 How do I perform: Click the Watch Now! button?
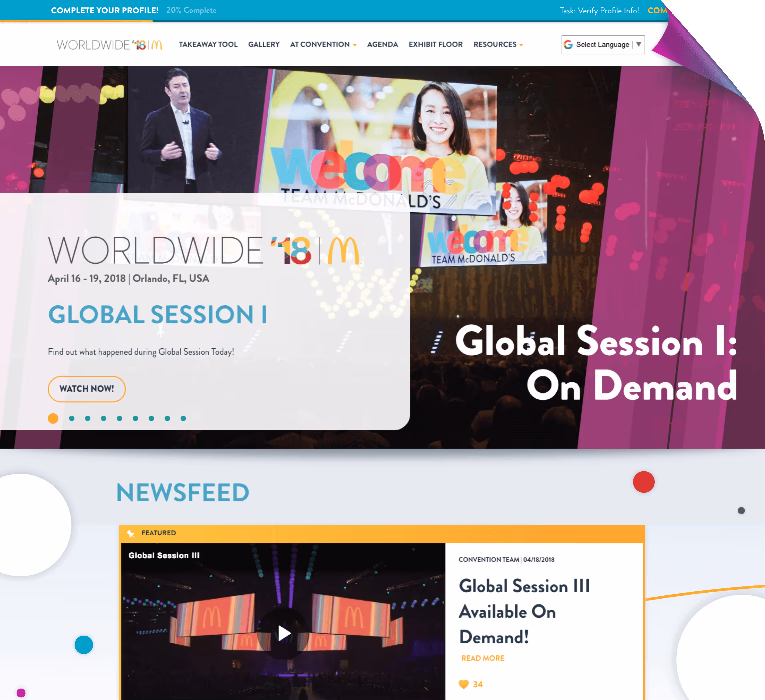[x=87, y=389]
